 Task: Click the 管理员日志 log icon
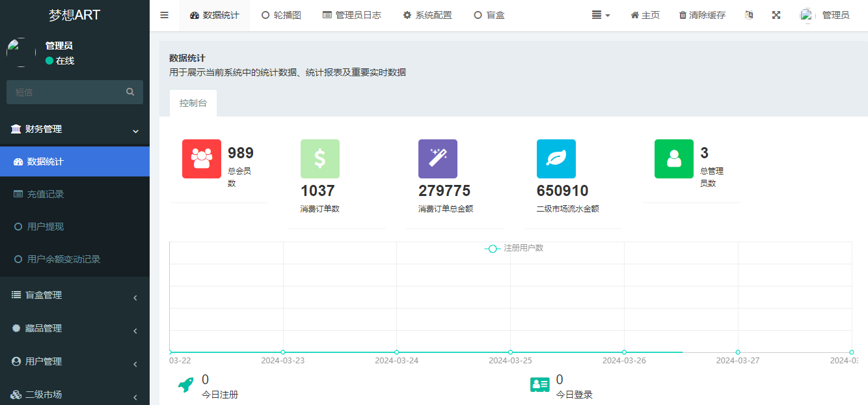[326, 14]
